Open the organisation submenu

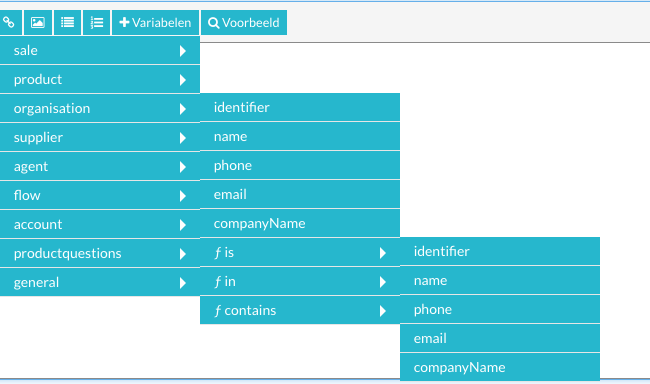(99, 109)
